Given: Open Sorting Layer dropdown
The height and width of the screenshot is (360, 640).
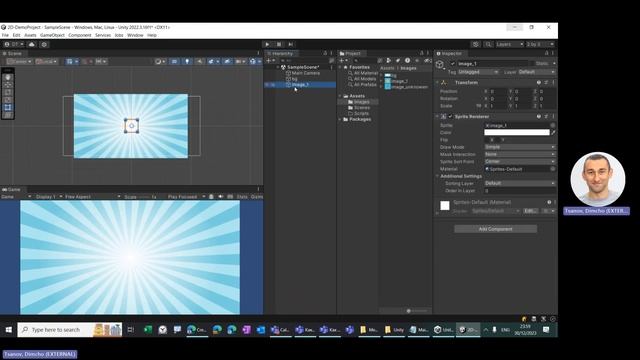Looking at the screenshot, I should (x=520, y=183).
